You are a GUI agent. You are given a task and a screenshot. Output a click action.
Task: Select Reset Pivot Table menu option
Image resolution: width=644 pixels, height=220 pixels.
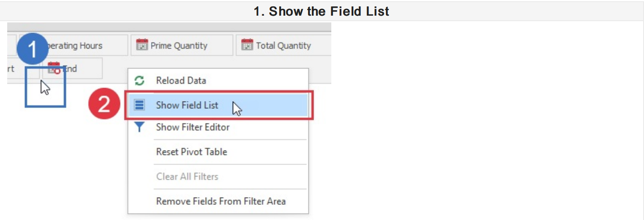[191, 151]
